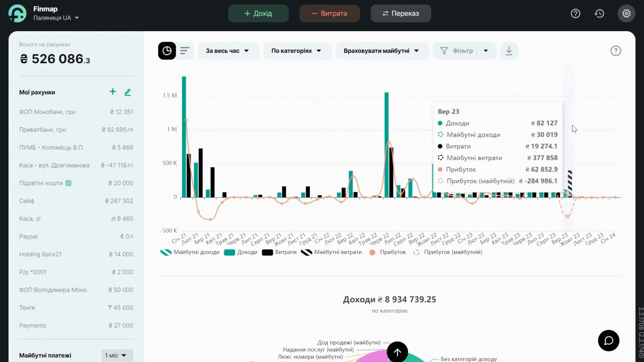Add expense with Витрата button
The height and width of the screenshot is (362, 644).
coord(330,14)
